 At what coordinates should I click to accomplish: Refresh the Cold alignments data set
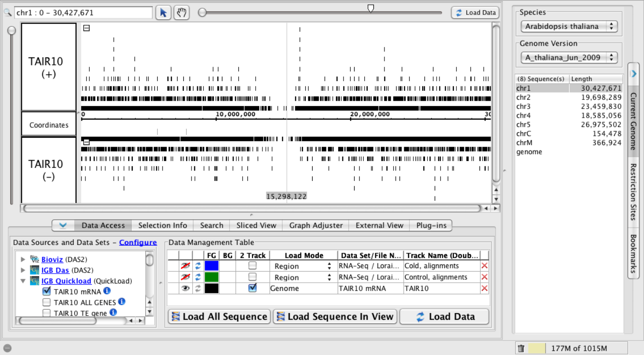coord(198,266)
